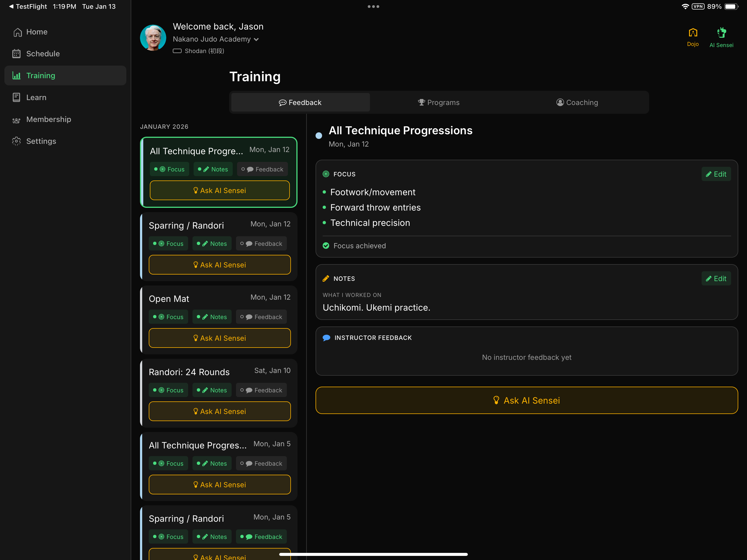Click the Focus achieved checkmark

[x=326, y=246]
